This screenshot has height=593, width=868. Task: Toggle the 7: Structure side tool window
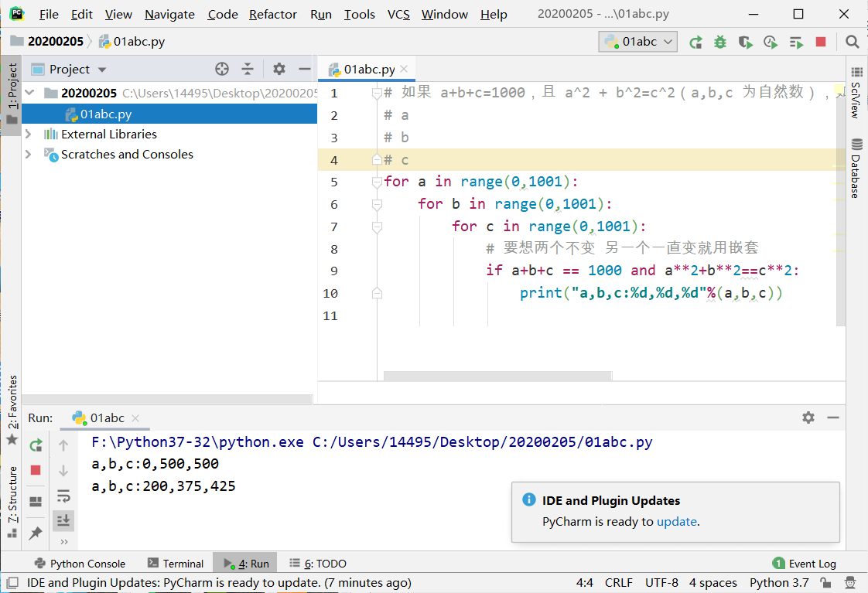12,501
